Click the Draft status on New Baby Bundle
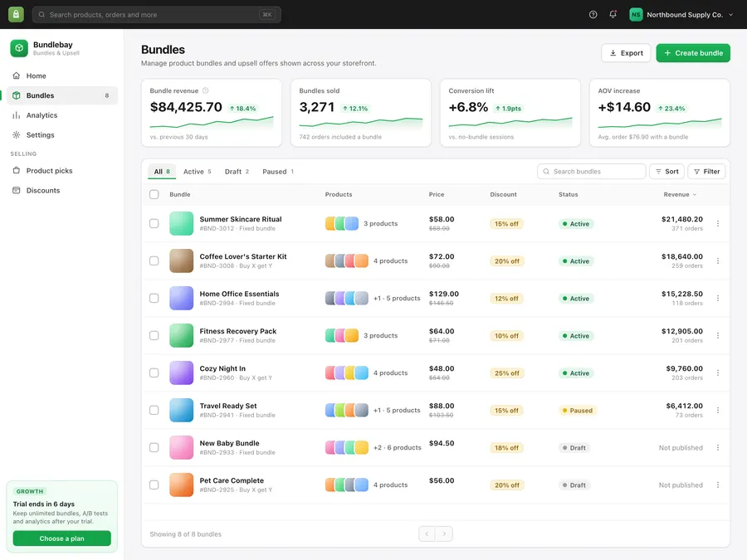Viewport: 747px width, 560px height. point(574,448)
